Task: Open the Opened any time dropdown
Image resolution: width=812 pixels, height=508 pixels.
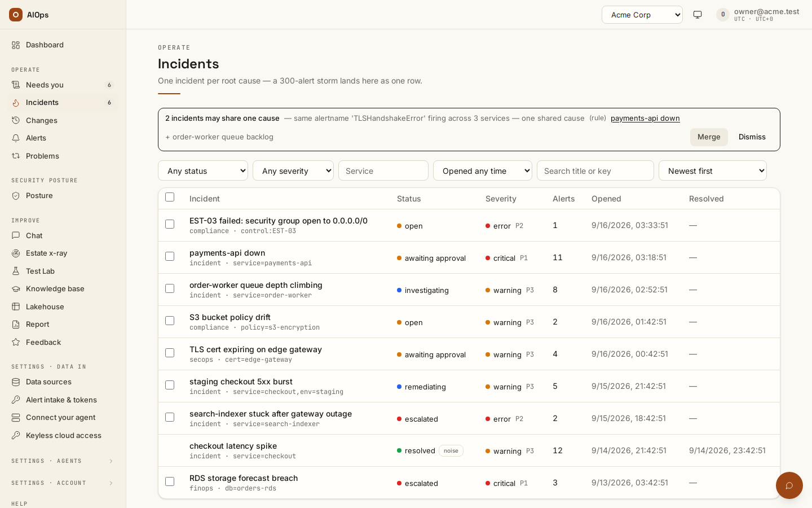Action: 483,170
